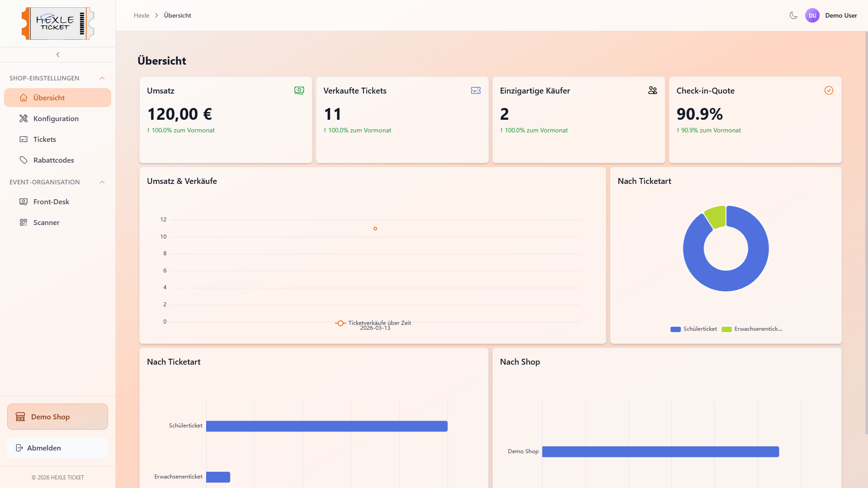This screenshot has width=868, height=488.
Task: Toggle dark mode moon icon
Action: point(793,15)
